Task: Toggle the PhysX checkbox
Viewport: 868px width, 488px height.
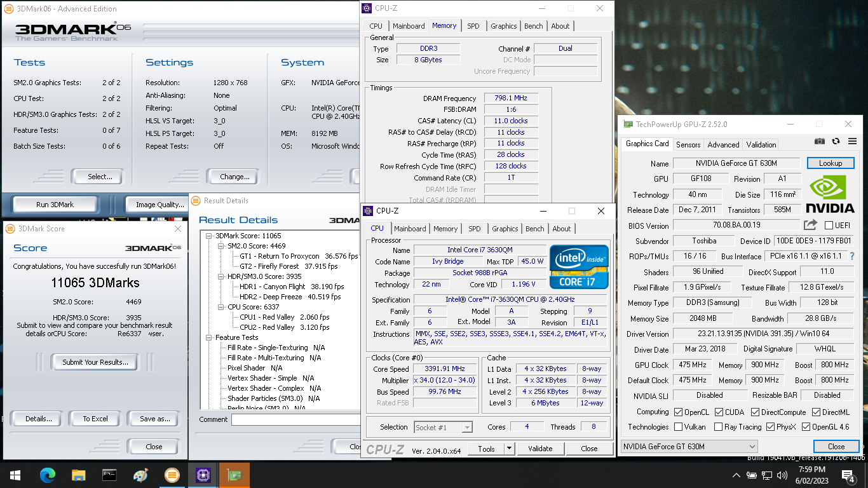Action: (x=771, y=427)
